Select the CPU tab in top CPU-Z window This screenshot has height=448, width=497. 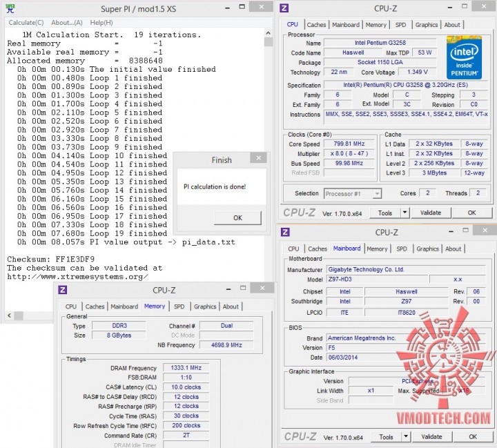(x=292, y=24)
